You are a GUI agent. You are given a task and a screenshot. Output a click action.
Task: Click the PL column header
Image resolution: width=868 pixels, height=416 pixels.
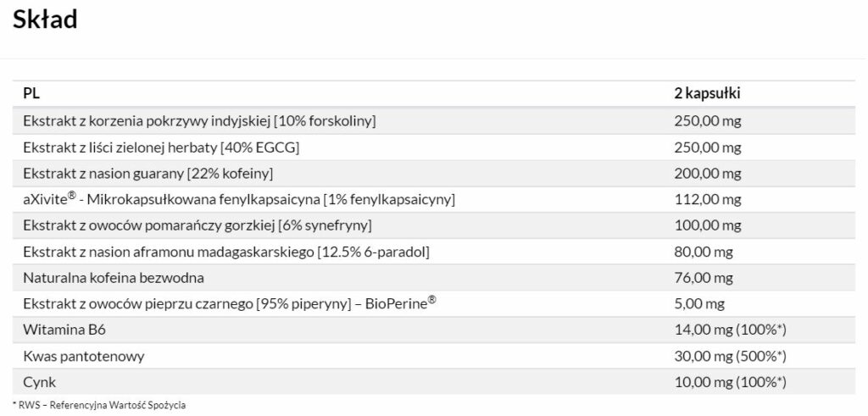(31, 94)
